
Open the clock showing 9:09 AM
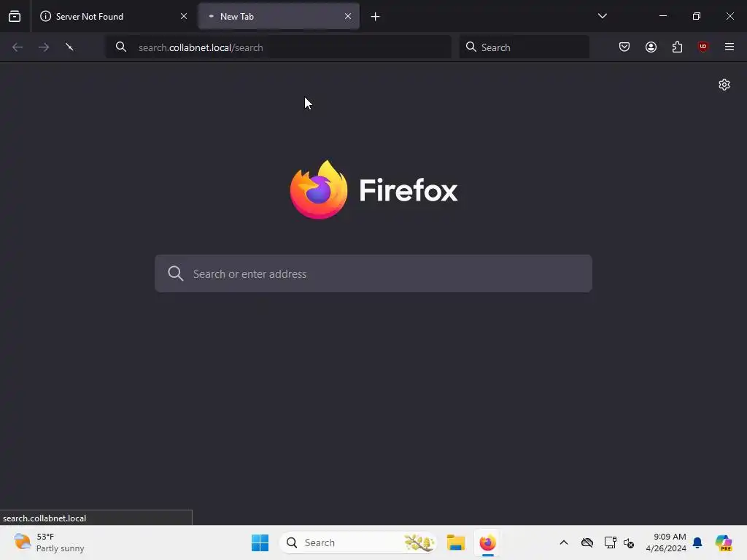point(666,542)
